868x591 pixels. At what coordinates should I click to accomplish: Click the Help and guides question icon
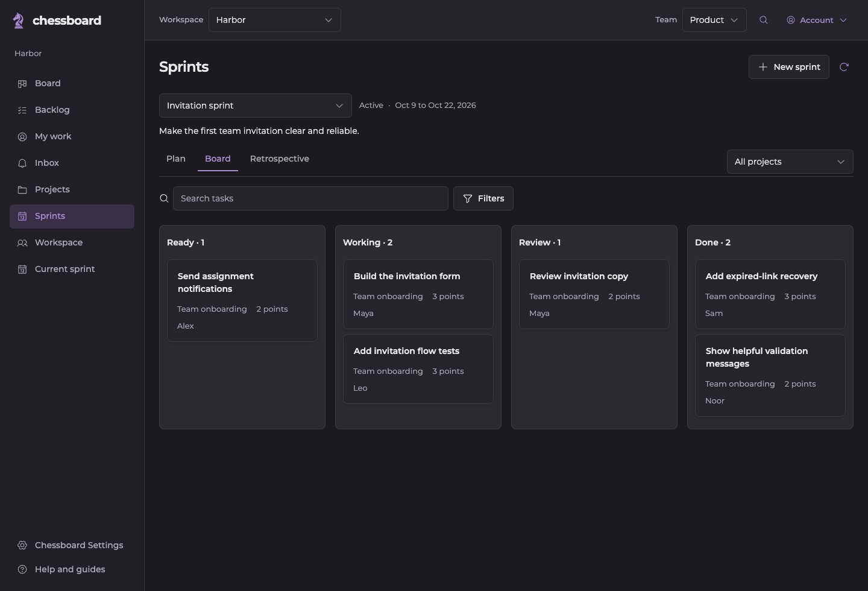click(x=22, y=569)
